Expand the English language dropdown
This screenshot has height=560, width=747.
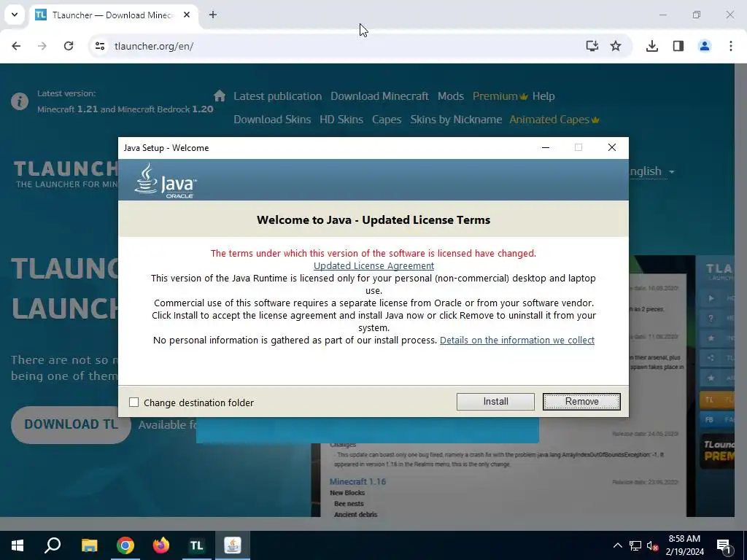[x=651, y=171]
